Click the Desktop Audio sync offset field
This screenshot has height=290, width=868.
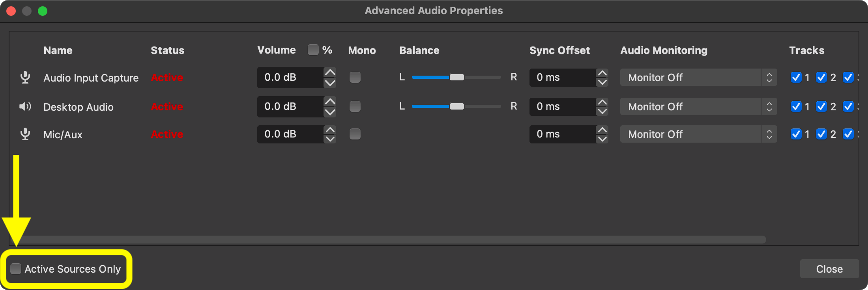563,106
